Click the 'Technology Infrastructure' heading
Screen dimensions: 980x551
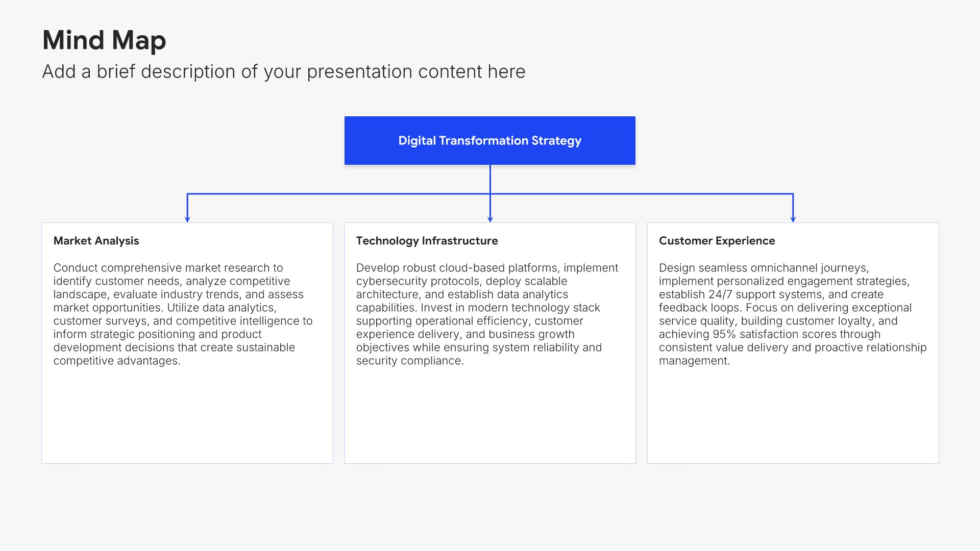coord(427,241)
